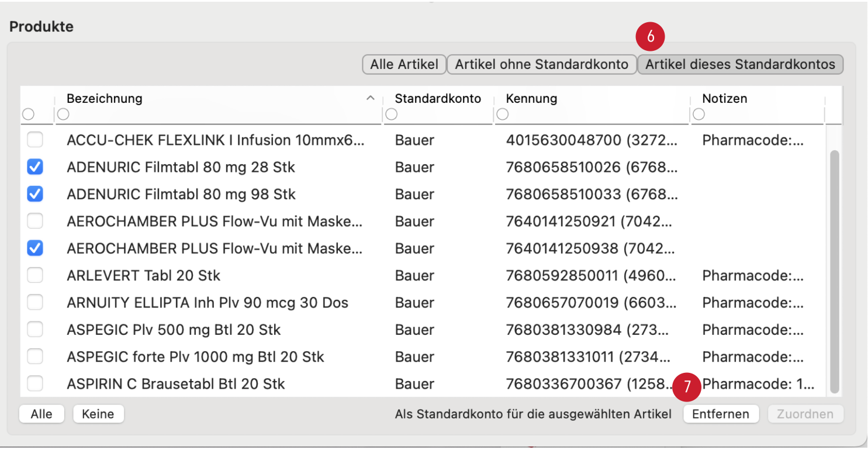This screenshot has height=450, width=868.
Task: Untick ADENURIC Filmtabl 80 mg 98 Stk
Action: pos(35,194)
